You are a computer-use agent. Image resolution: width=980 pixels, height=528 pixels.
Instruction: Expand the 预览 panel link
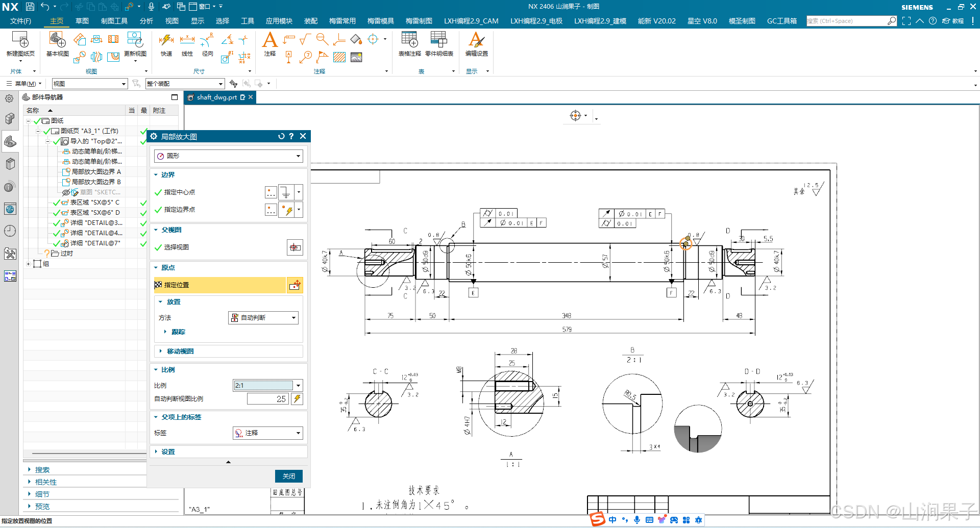42,507
